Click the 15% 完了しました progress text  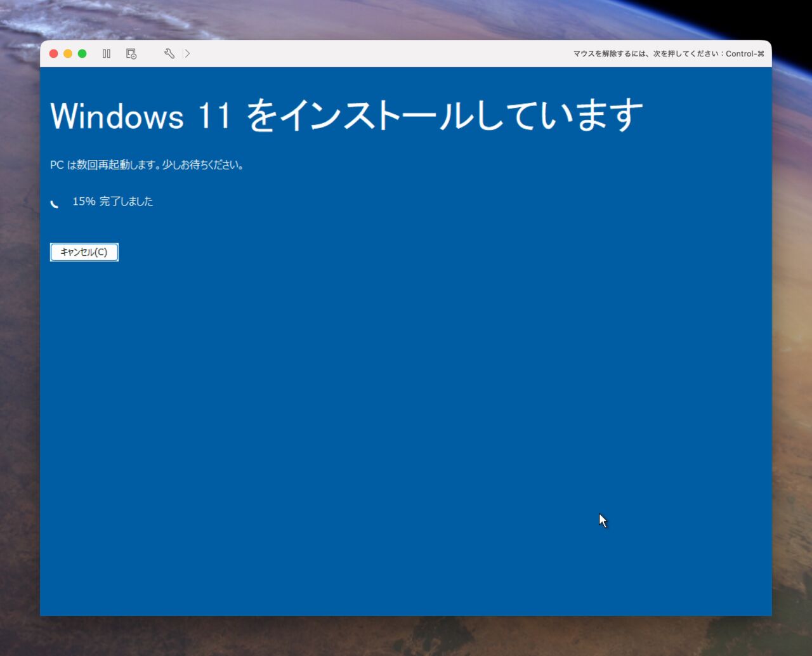[x=112, y=202]
